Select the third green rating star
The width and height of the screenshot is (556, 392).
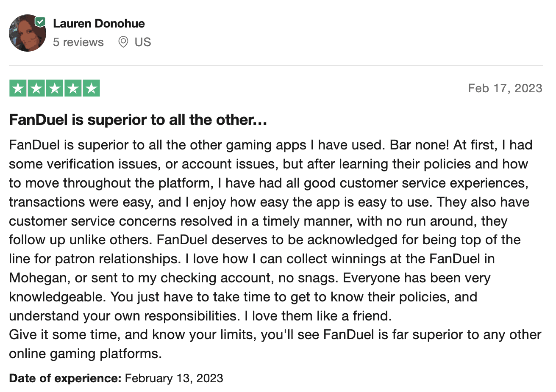(x=55, y=88)
